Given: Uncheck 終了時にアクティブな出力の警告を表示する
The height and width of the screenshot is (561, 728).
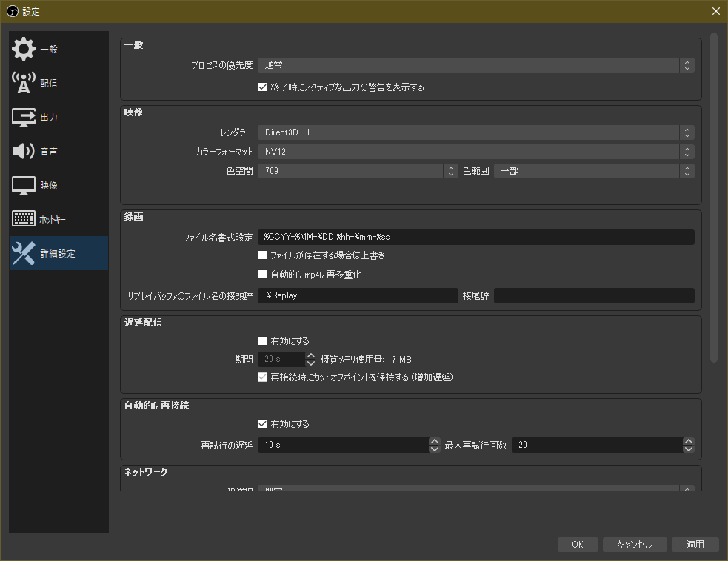Looking at the screenshot, I should 263,87.
